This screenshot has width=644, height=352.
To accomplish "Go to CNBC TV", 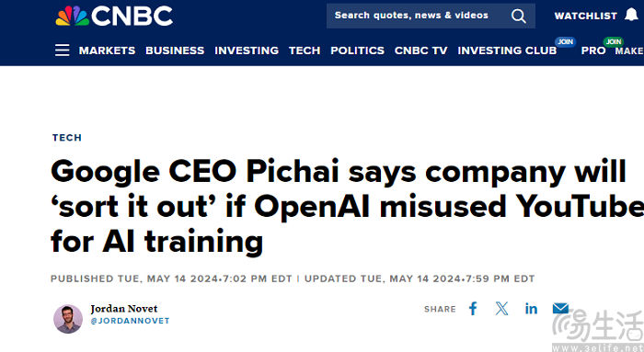I will (421, 51).
